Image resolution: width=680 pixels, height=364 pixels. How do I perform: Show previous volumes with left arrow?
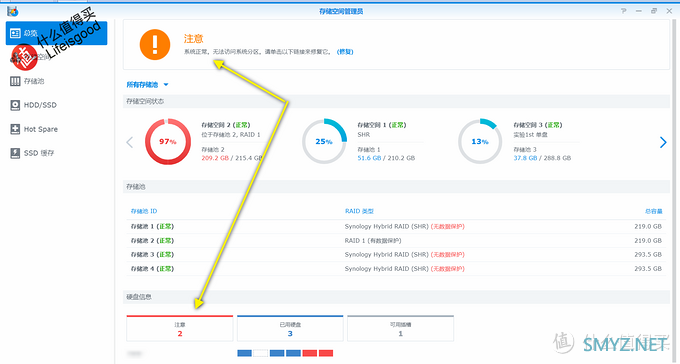click(129, 142)
